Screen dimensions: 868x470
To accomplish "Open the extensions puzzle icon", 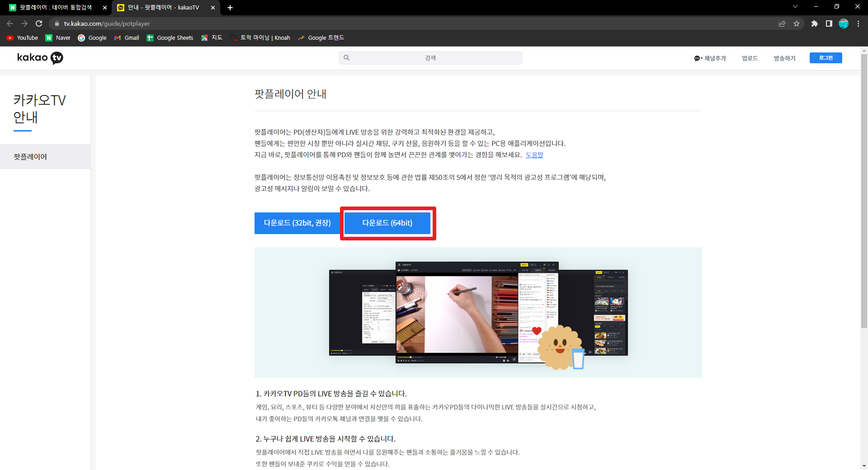I will (815, 23).
